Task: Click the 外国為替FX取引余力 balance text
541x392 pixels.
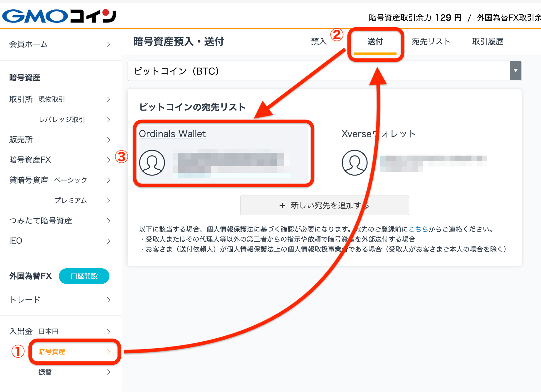Action: coord(509,18)
